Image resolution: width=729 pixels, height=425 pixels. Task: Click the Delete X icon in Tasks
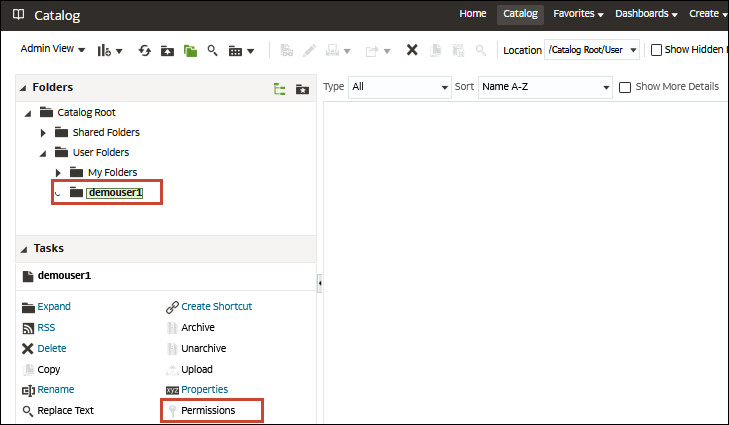[28, 349]
